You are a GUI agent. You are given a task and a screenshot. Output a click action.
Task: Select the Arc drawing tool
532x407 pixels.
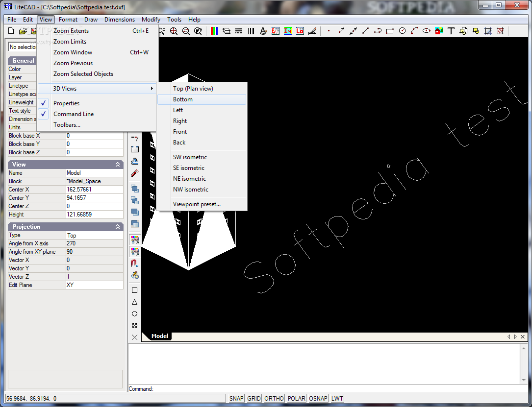point(414,31)
